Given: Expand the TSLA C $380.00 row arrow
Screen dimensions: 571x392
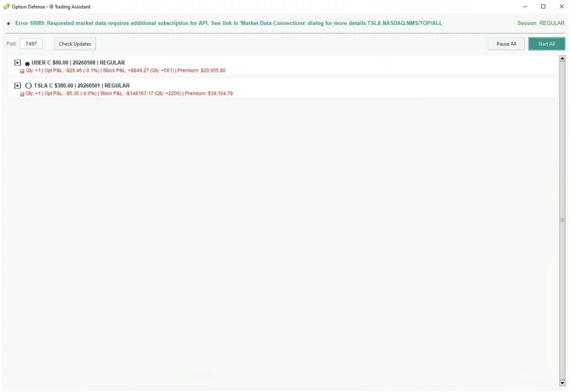Looking at the screenshot, I should 17,86.
